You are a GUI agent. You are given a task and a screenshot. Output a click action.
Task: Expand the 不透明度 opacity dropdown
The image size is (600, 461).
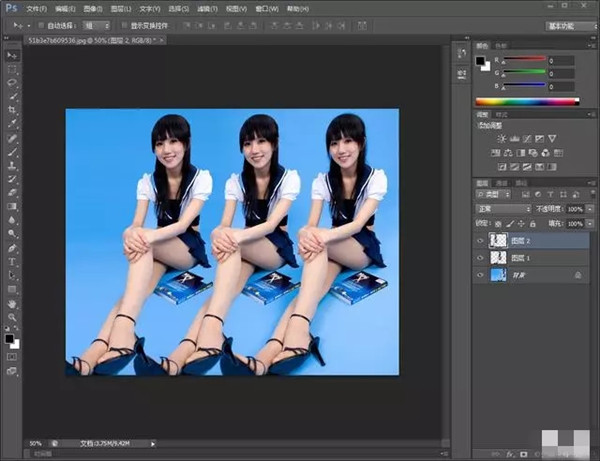(588, 209)
